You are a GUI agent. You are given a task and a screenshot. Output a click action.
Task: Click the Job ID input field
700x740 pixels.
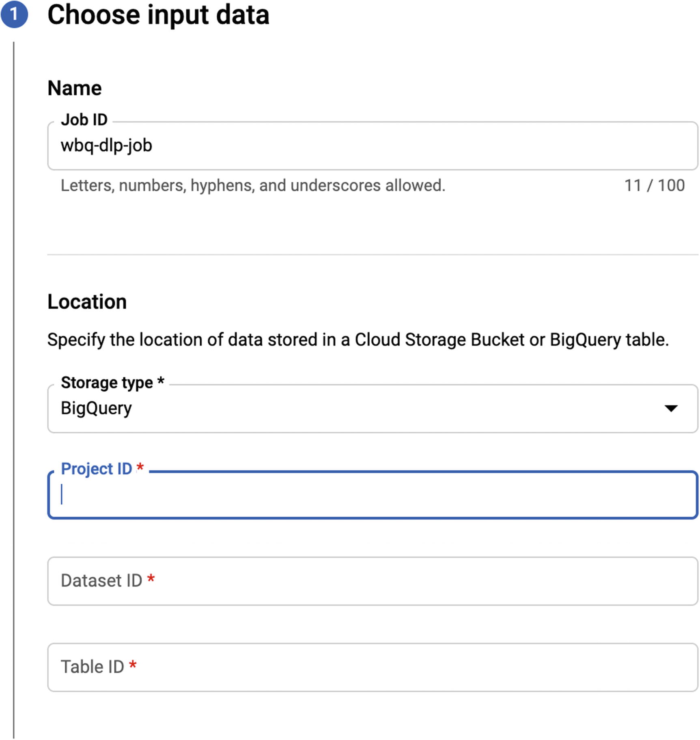point(373,146)
